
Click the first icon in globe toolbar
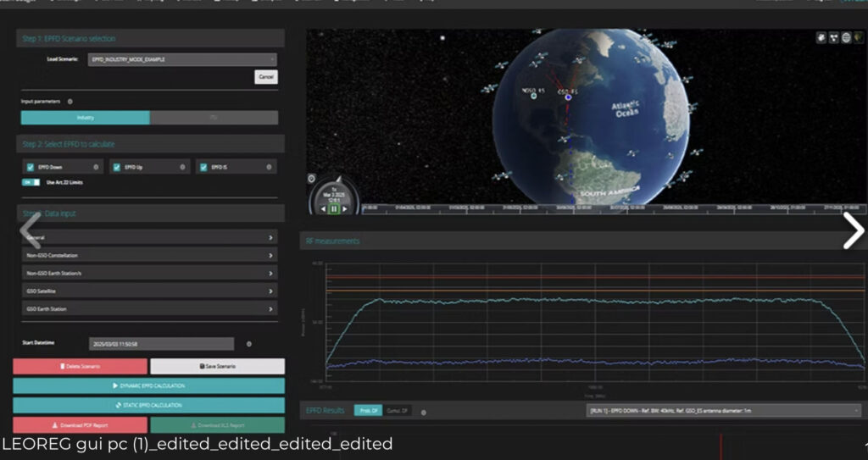[x=821, y=38]
